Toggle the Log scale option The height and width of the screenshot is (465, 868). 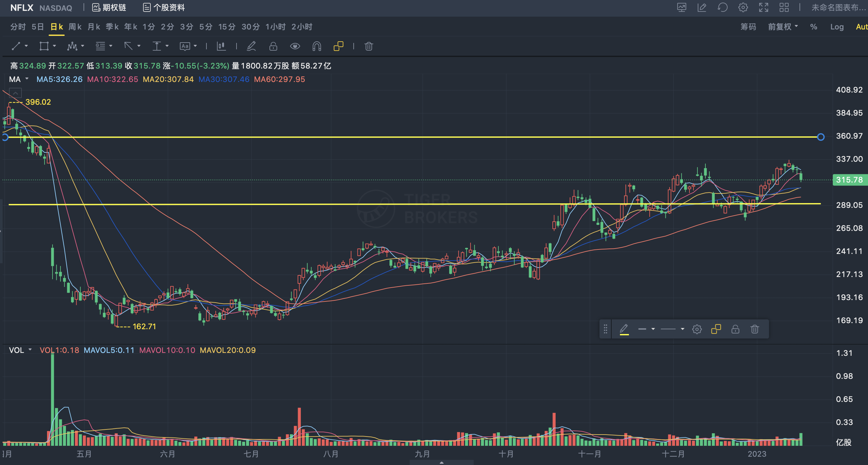837,27
